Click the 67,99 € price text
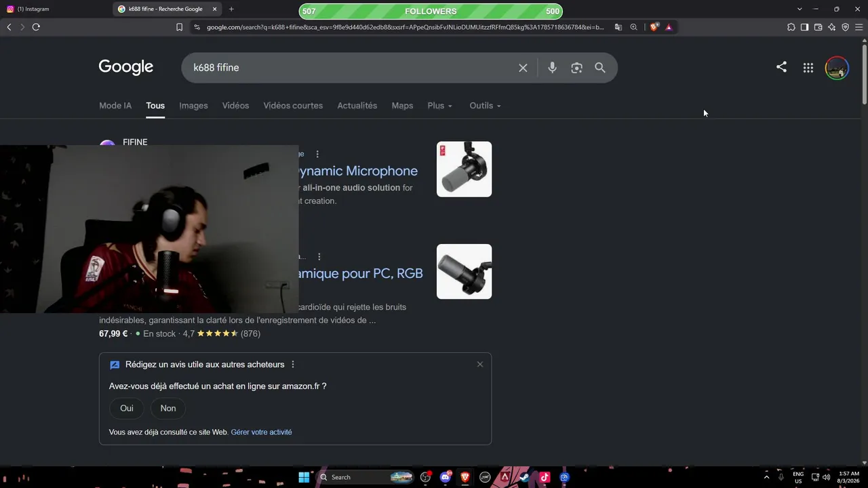This screenshot has height=488, width=868. click(x=113, y=333)
